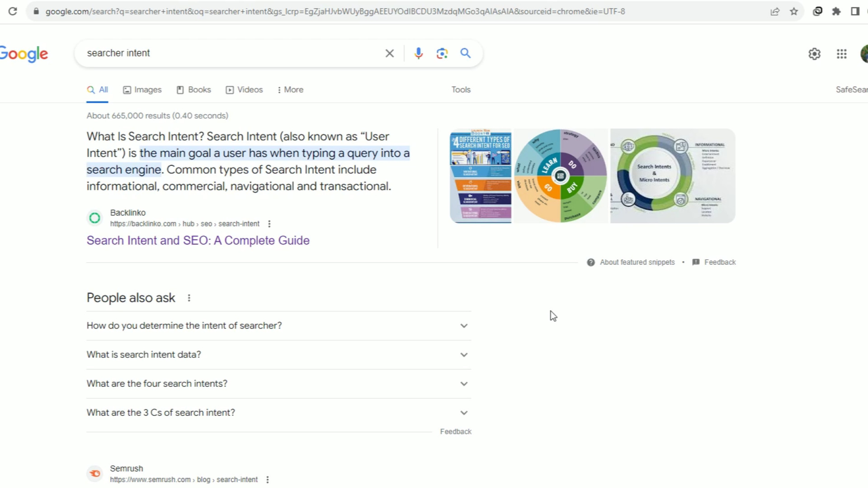Select the All results tab
Image resolution: width=868 pixels, height=488 pixels.
[x=98, y=90]
